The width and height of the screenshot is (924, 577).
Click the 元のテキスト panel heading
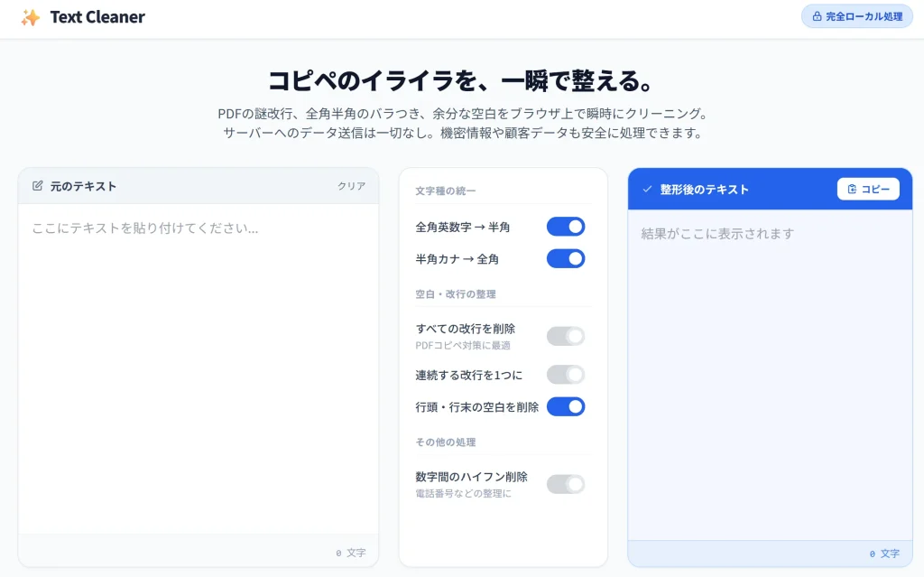point(83,186)
